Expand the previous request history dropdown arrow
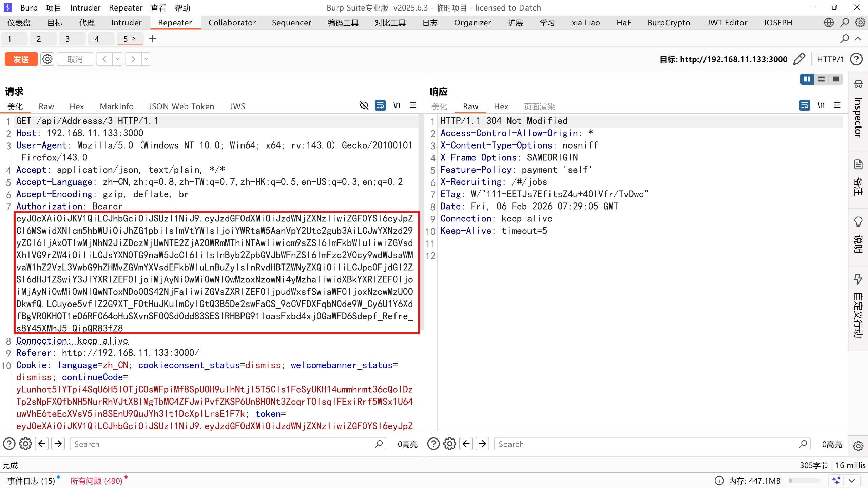Screen dimensions: 868x488 (117, 59)
